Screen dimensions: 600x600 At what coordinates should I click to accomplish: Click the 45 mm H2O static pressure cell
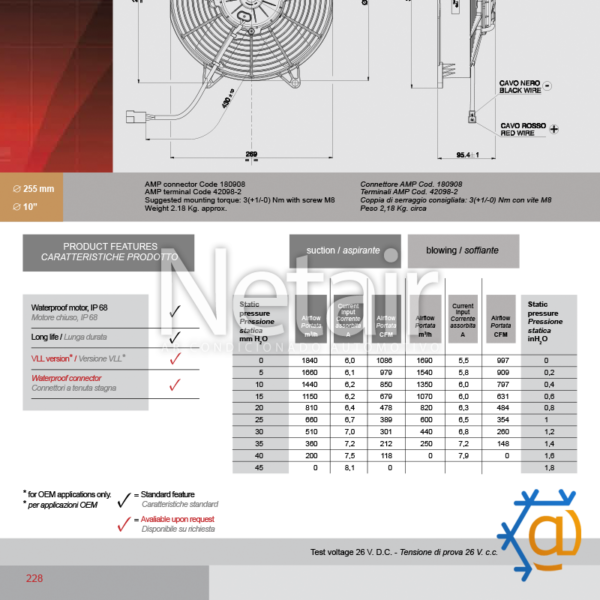click(261, 467)
